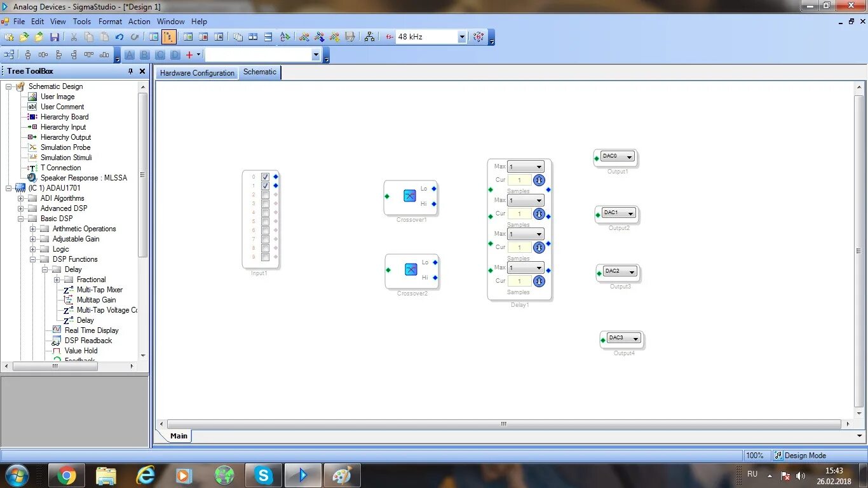This screenshot has width=868, height=488.
Task: Open Skype from the taskbar
Action: point(263,475)
